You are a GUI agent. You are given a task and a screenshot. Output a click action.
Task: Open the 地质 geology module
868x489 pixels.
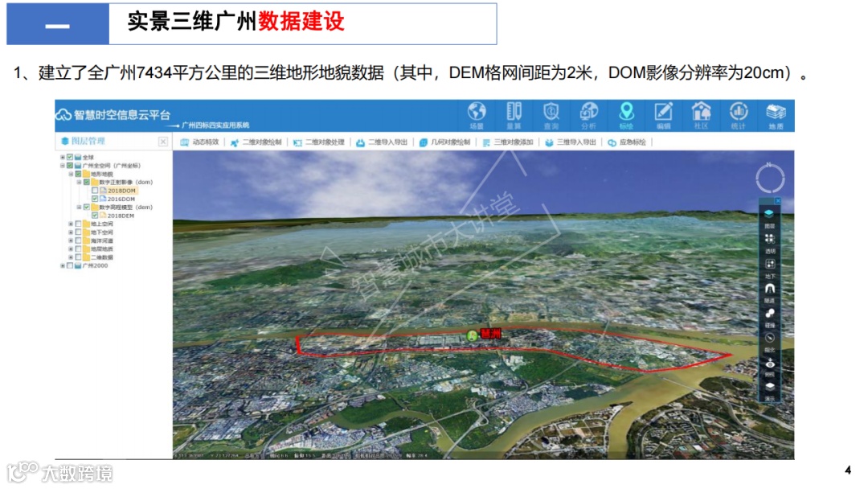click(776, 115)
